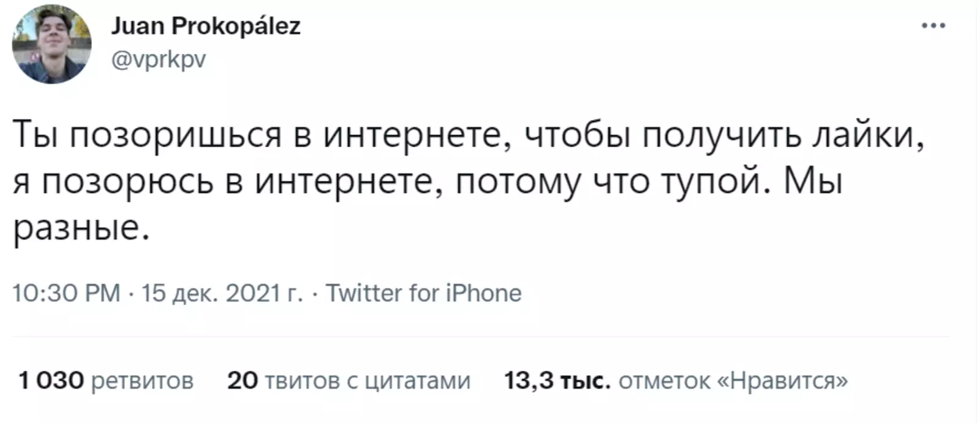This screenshot has width=980, height=423.
Task: Click the word позоришься in tweet
Action: coord(175,135)
